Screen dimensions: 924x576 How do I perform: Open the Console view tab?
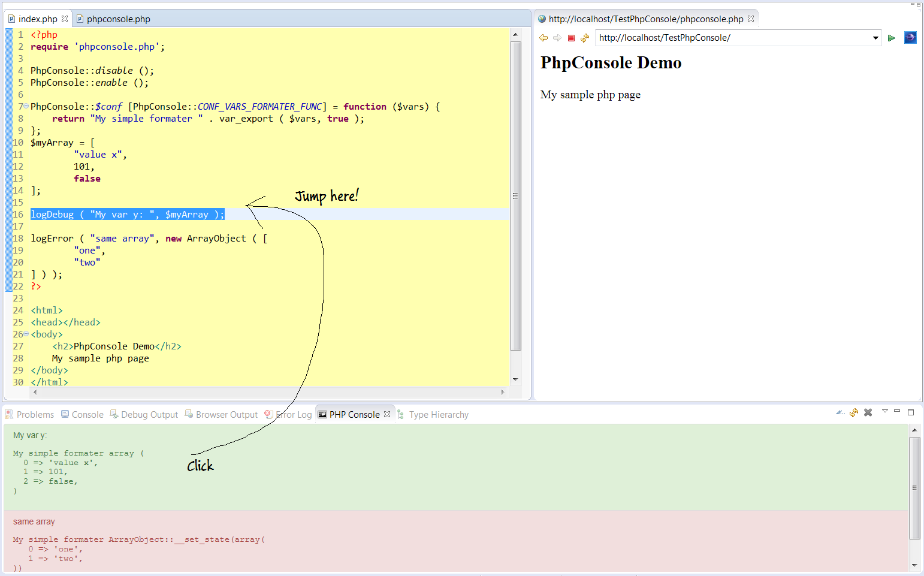tap(82, 414)
